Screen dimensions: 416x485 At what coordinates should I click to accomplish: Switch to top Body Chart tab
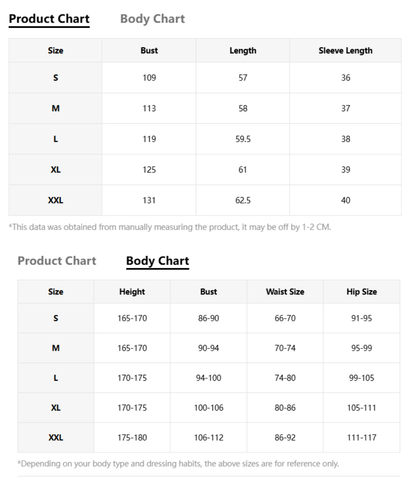click(x=152, y=19)
